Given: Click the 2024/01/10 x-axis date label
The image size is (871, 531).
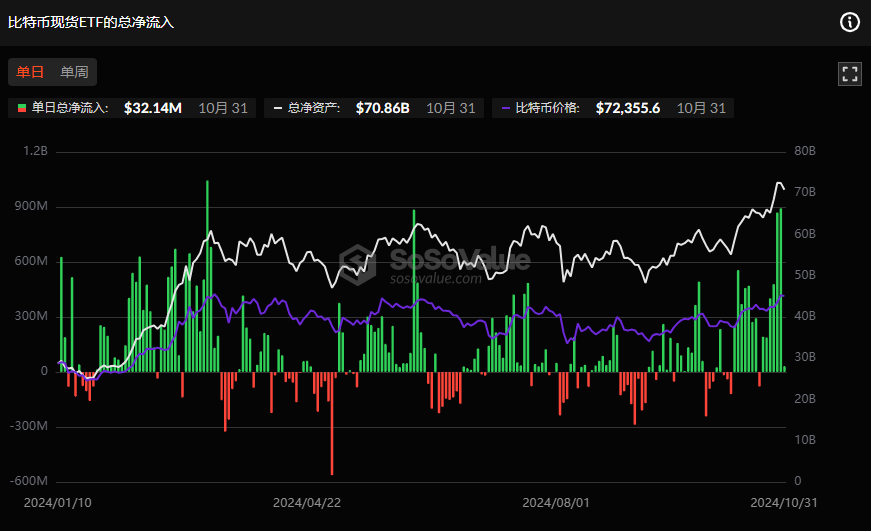Looking at the screenshot, I should (x=58, y=503).
